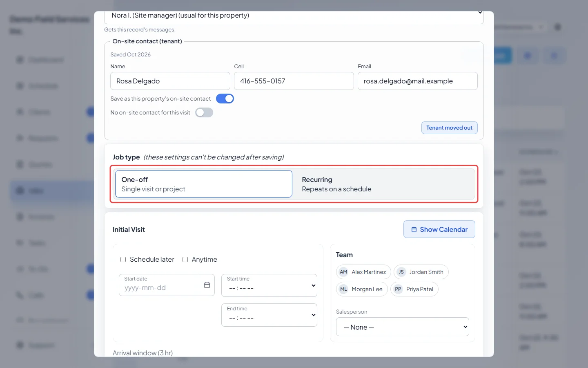Click the Start date text input
Viewport: 588px width, 368px height.
[x=159, y=285]
